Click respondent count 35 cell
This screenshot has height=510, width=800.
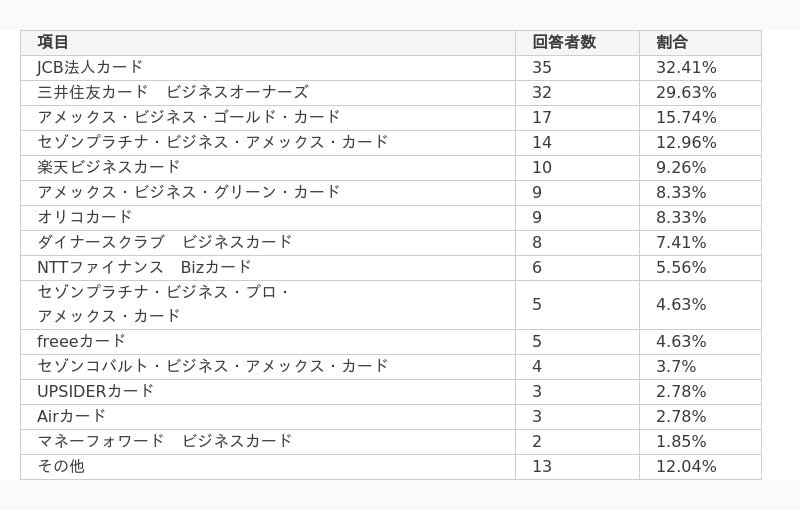(x=577, y=68)
